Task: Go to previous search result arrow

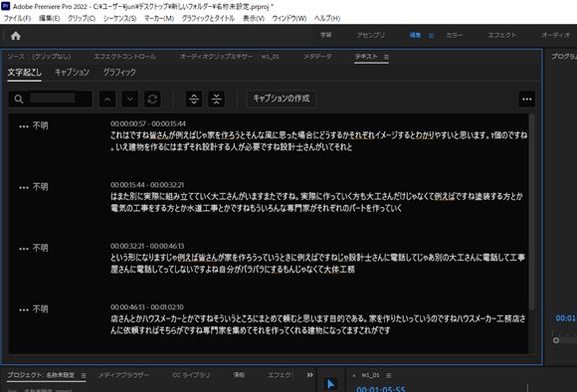Action: tap(107, 99)
